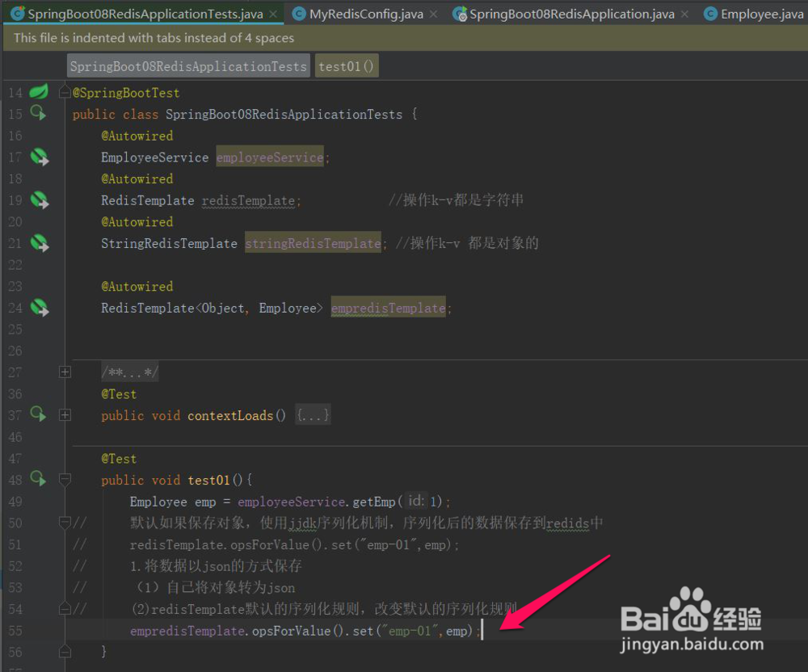Click the id: parameter hint on line 49
Viewport: 808px width, 672px height.
[x=416, y=501]
